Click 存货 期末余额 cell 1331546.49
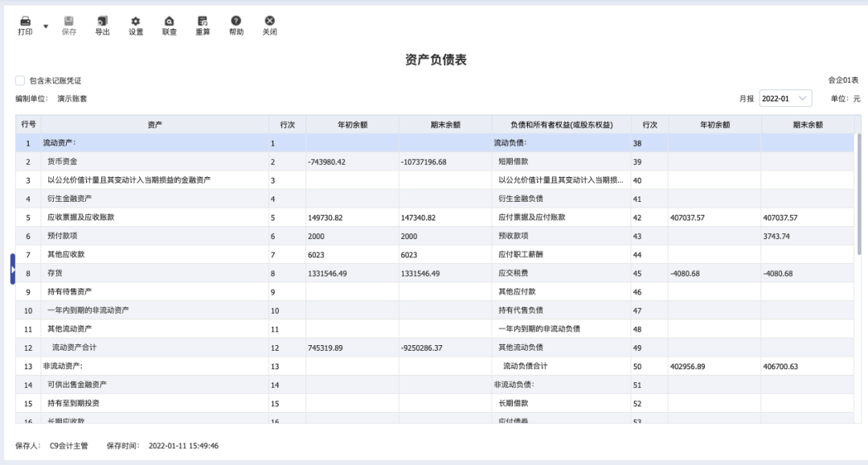This screenshot has height=465, width=868. coord(420,274)
